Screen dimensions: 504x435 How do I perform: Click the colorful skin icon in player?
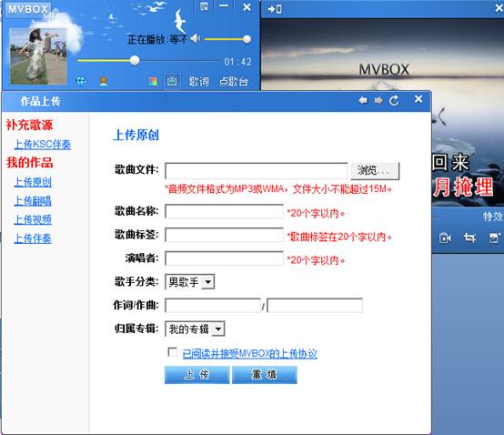pyautogui.click(x=153, y=81)
